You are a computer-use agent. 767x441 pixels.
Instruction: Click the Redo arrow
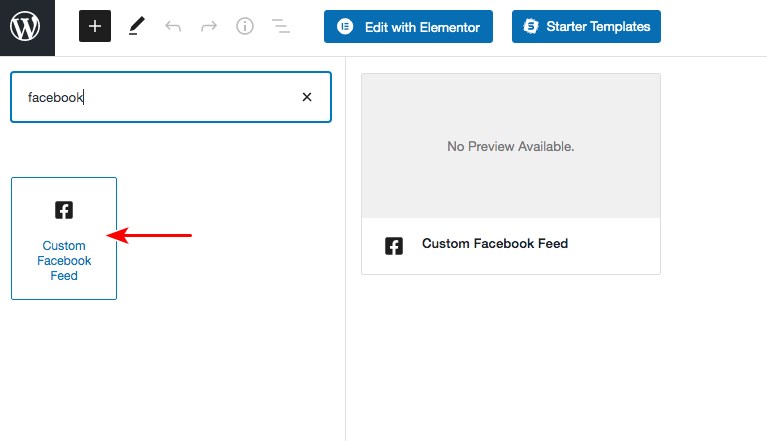[x=209, y=26]
